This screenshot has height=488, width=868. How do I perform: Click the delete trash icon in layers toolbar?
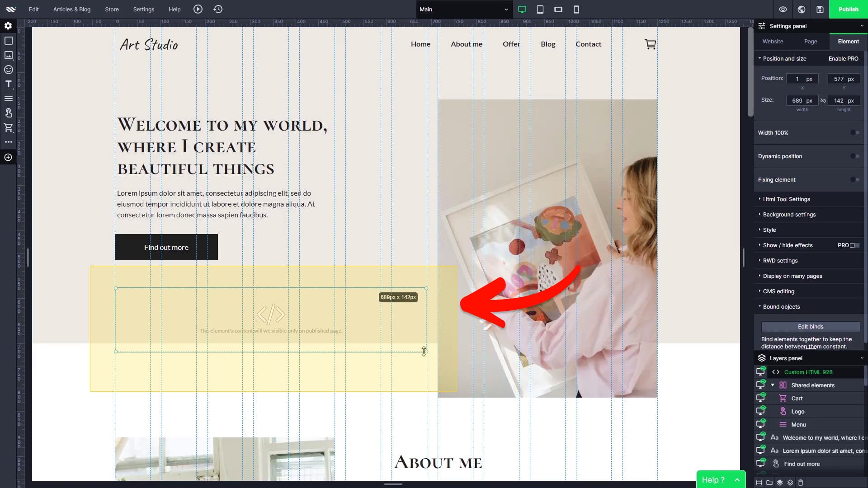click(801, 483)
